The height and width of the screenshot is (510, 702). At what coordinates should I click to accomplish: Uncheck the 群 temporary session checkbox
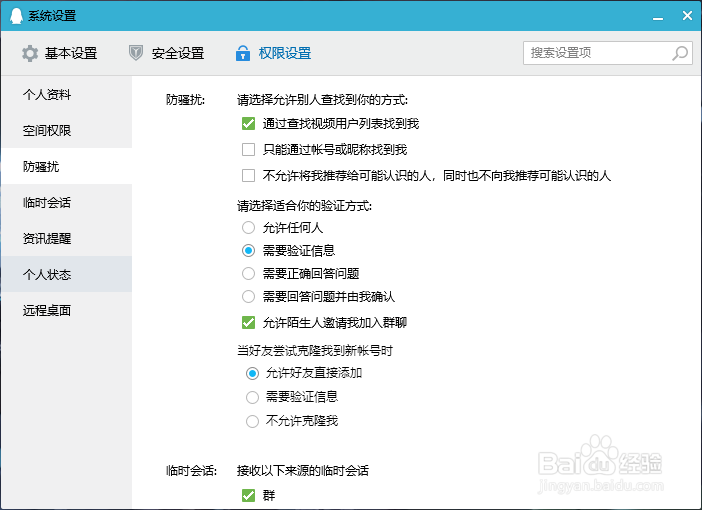click(x=248, y=495)
